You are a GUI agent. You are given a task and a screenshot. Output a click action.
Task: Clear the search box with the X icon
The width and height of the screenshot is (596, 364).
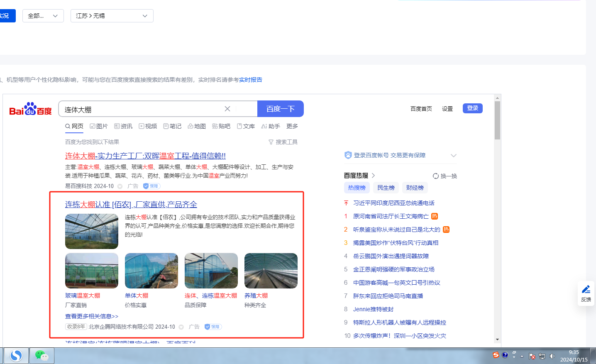pos(227,109)
